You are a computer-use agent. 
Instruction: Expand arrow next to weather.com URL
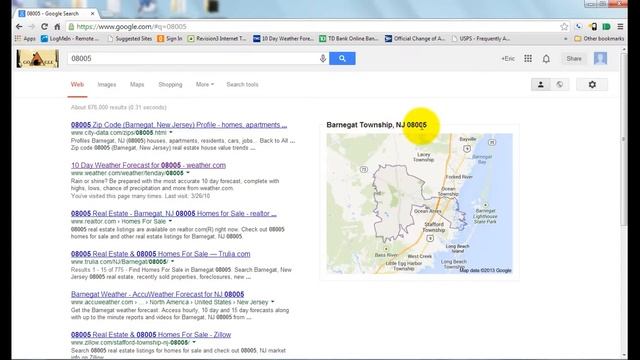[x=188, y=173]
